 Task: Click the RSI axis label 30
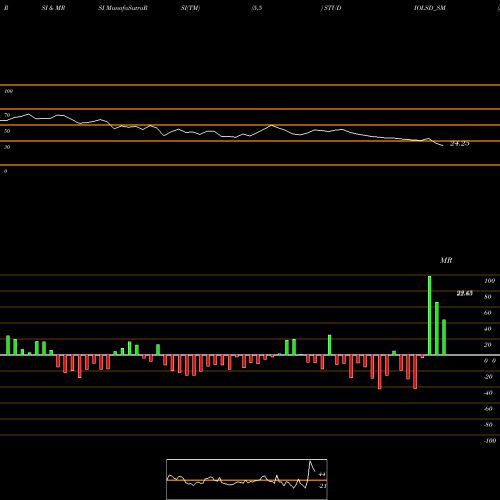pos(7,147)
